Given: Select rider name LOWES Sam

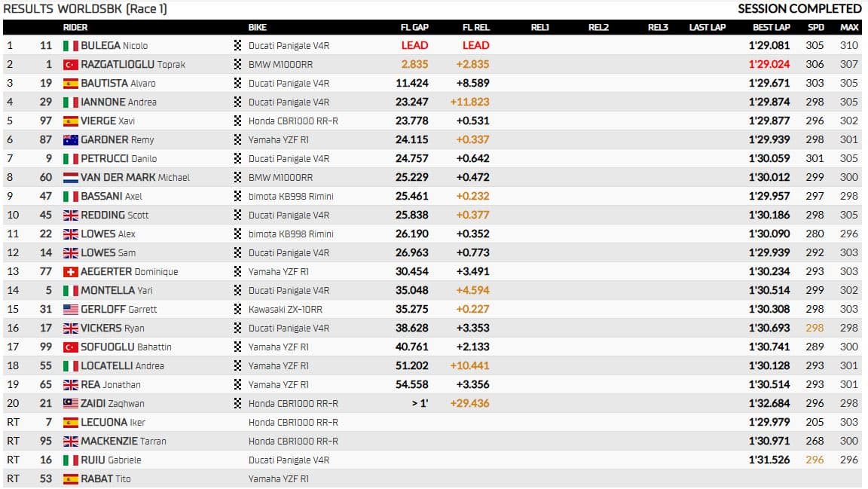Looking at the screenshot, I should coord(108,252).
